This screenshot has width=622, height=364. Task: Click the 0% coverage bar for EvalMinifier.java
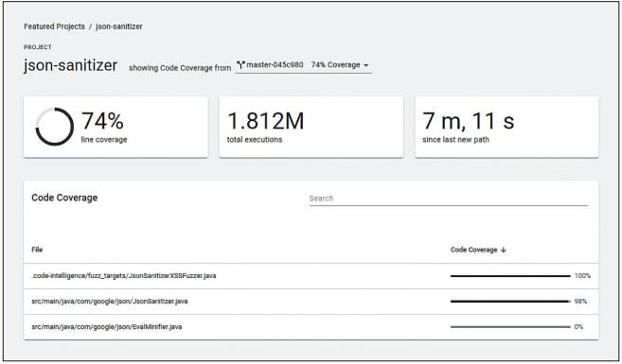(510, 327)
